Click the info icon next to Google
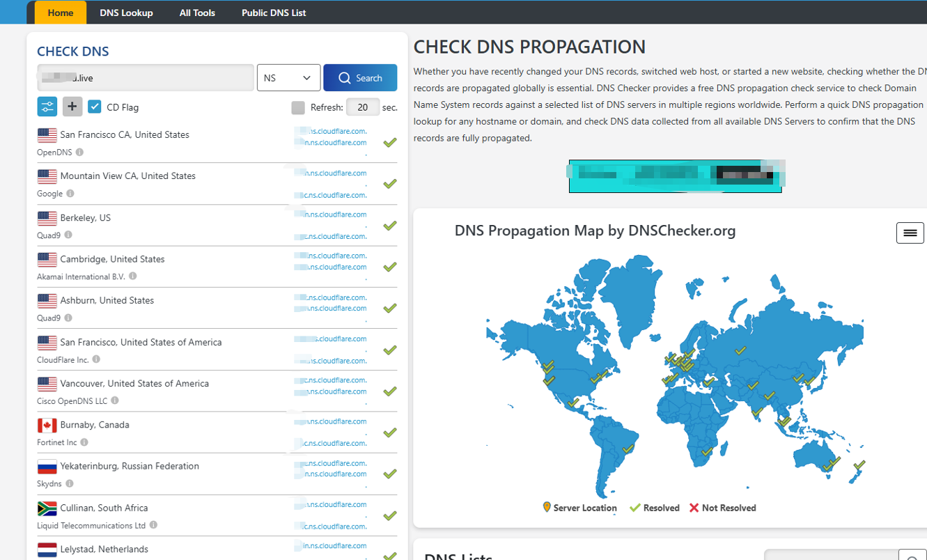Screen dimensions: 927x560 point(70,194)
